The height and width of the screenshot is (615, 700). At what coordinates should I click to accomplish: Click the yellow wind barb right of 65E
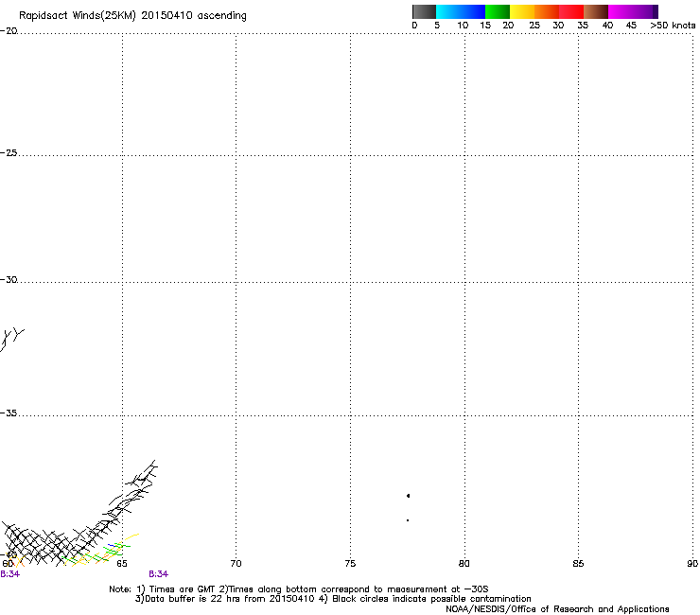(131, 536)
